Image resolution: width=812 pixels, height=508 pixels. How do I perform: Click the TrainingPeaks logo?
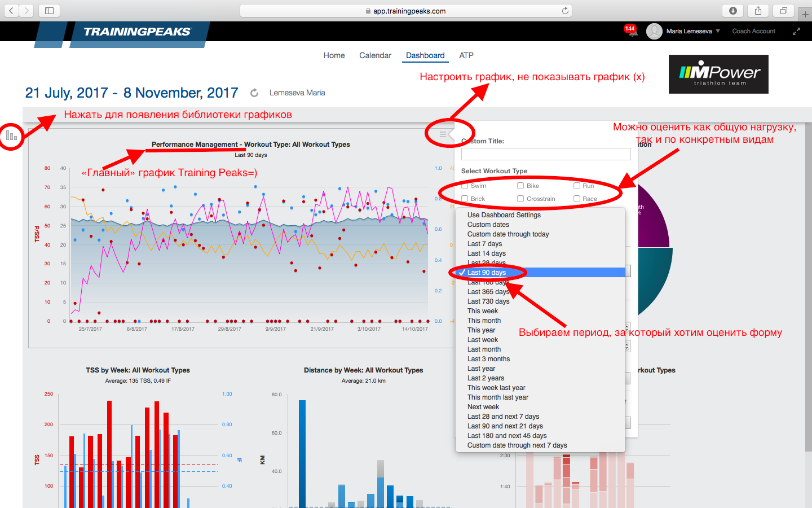138,32
